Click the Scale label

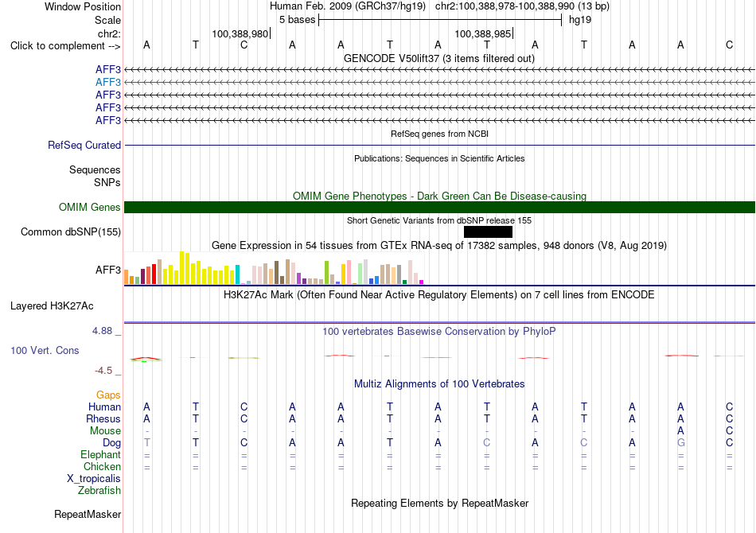pyautogui.click(x=108, y=20)
